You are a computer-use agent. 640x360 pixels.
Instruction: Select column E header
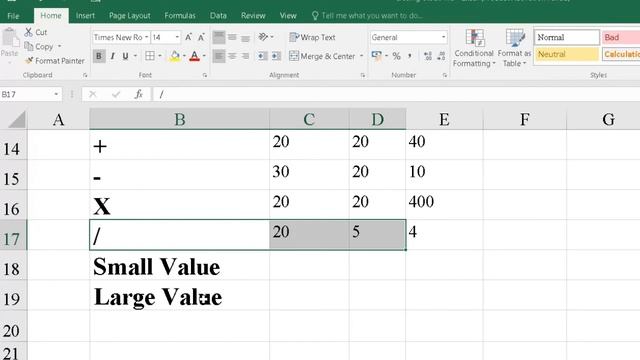pyautogui.click(x=444, y=120)
